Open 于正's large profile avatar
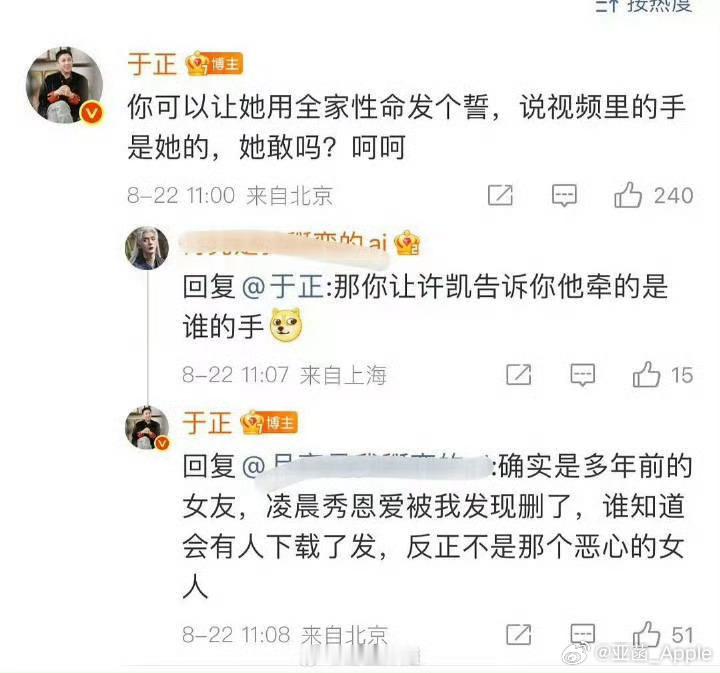 tap(64, 86)
